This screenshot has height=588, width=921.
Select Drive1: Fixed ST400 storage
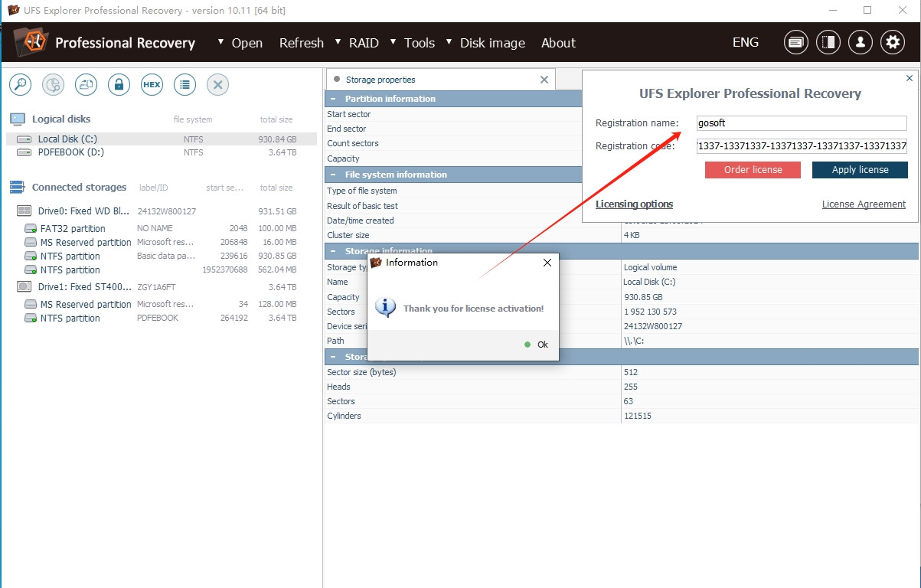click(x=162, y=287)
